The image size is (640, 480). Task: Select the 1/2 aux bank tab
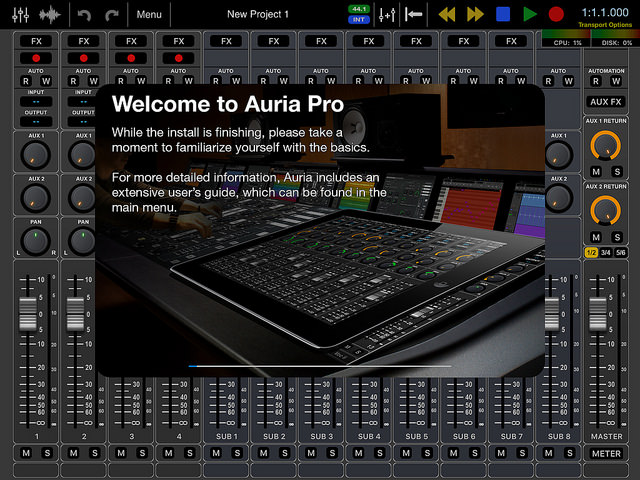pos(591,253)
